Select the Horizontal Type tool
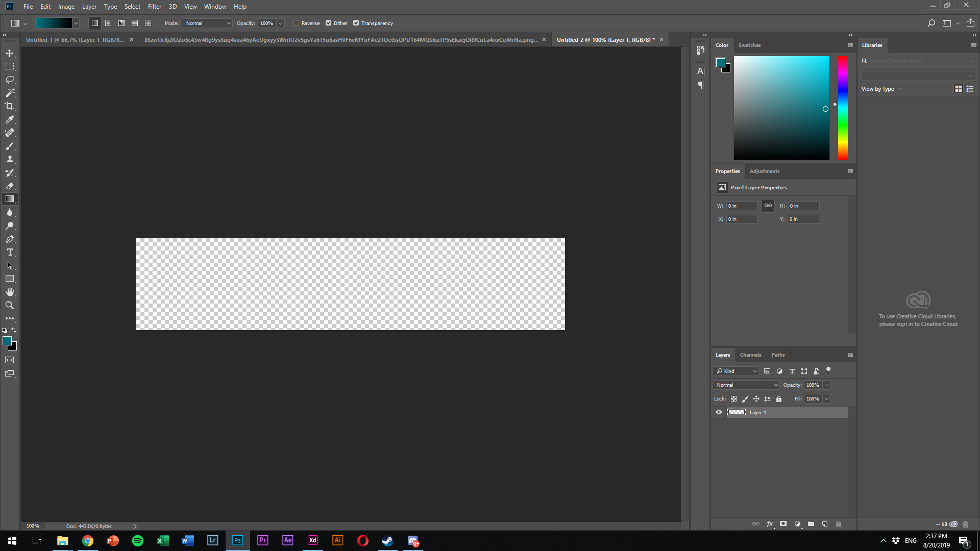This screenshot has width=980, height=551. pyautogui.click(x=10, y=252)
